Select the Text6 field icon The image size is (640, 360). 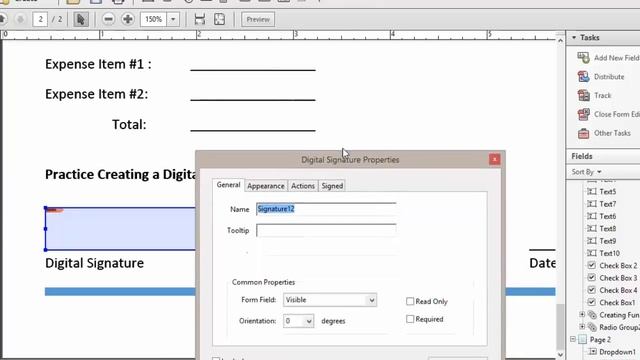tap(591, 216)
